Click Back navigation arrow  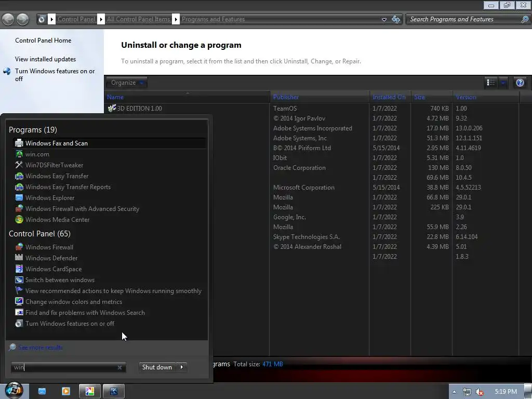(x=8, y=19)
